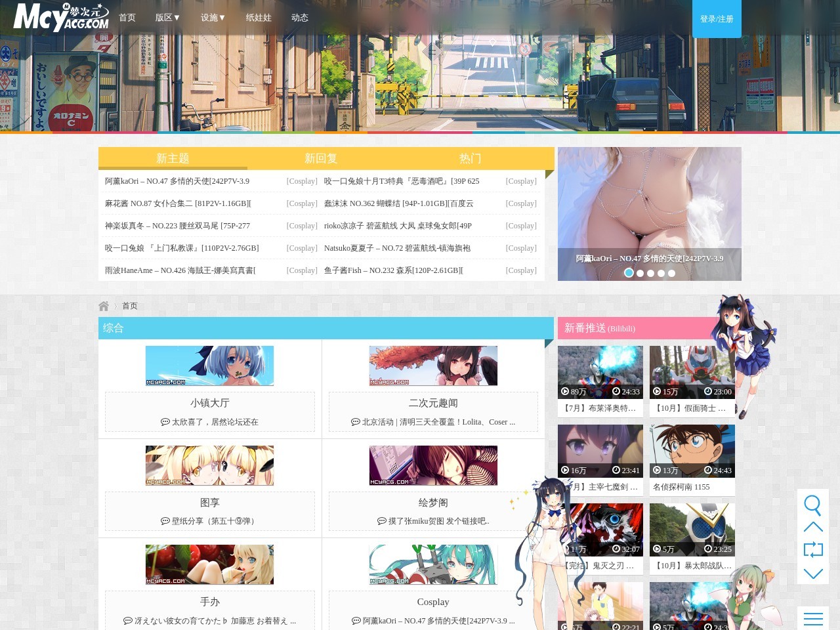Click the scroll-down chevron icon
Viewport: 840px width, 630px height.
[813, 572]
